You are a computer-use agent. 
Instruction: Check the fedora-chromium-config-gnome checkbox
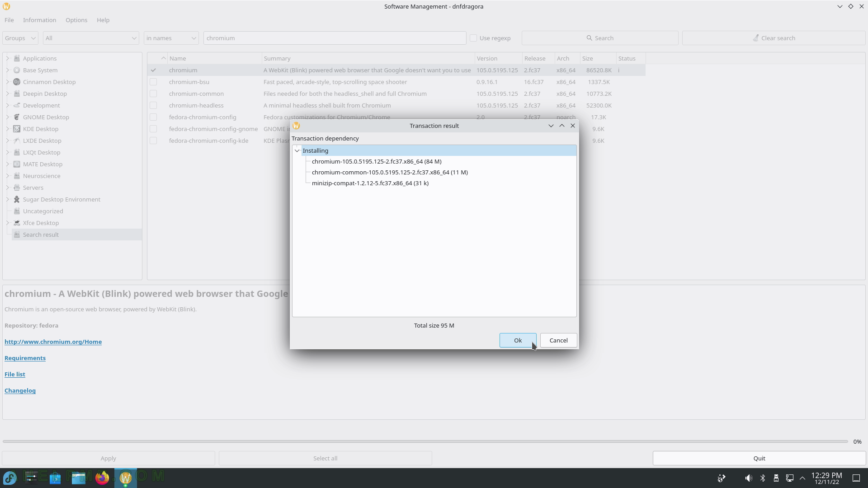[x=153, y=129]
